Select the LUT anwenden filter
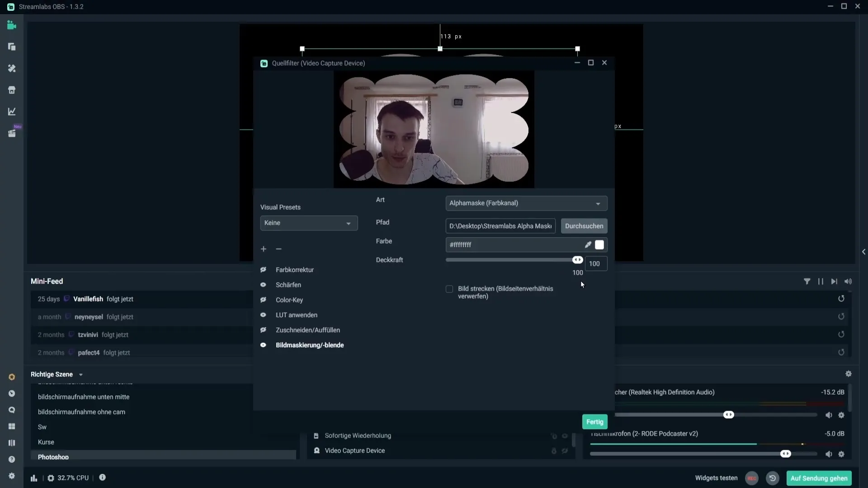The height and width of the screenshot is (488, 868). pyautogui.click(x=296, y=315)
